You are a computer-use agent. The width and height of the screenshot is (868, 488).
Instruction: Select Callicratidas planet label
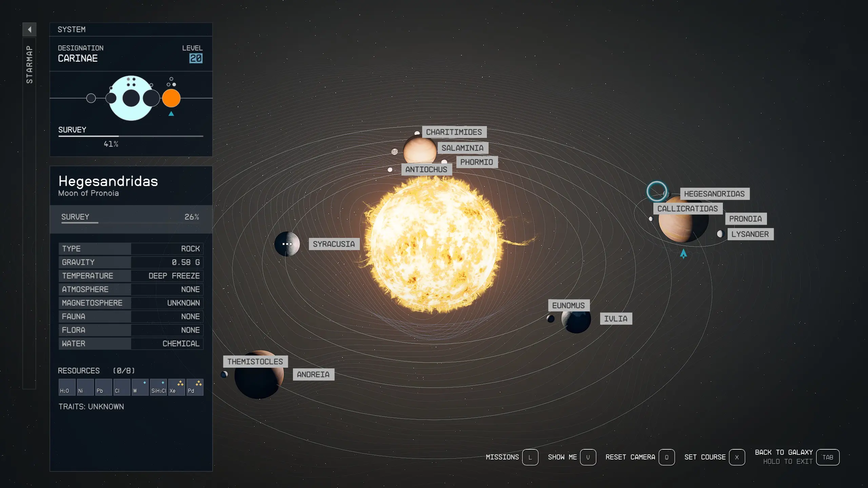point(689,208)
